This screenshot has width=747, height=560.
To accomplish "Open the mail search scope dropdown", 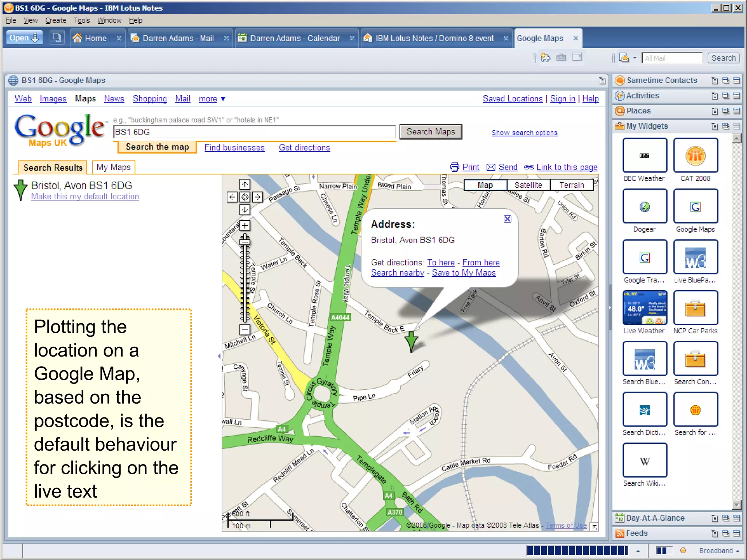I will tap(635, 58).
